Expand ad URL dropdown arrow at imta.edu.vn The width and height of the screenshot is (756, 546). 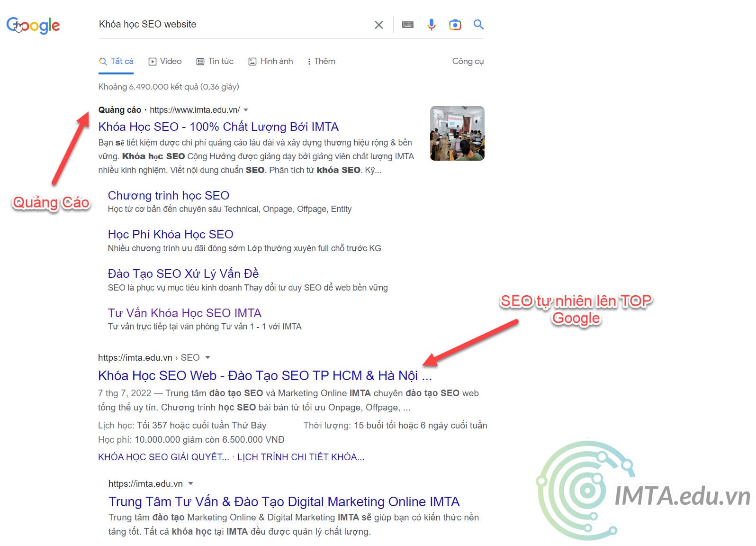click(x=246, y=110)
